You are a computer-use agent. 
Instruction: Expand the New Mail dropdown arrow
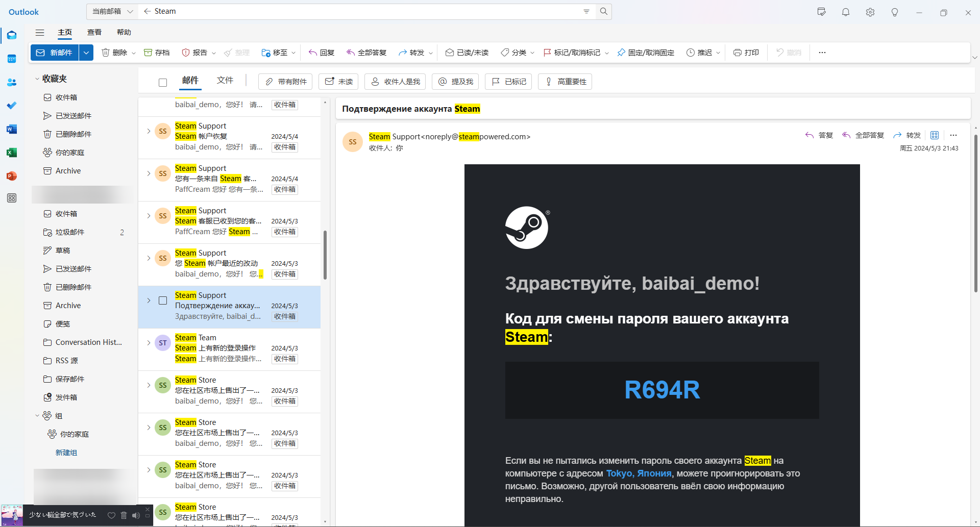[86, 53]
